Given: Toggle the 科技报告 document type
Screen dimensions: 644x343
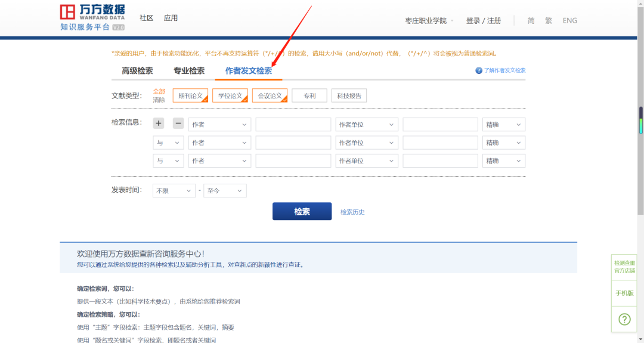Looking at the screenshot, I should pyautogui.click(x=349, y=95).
